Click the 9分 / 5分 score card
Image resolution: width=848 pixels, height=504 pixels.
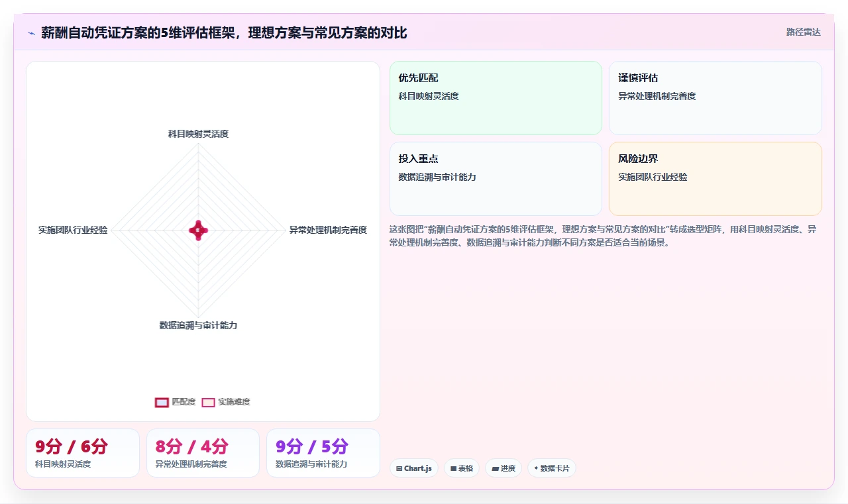click(323, 453)
